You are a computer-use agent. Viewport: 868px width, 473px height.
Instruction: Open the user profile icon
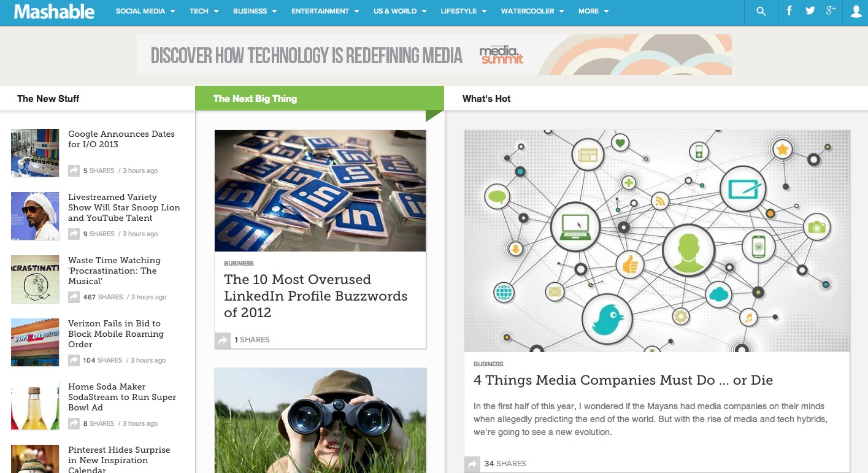[856, 11]
